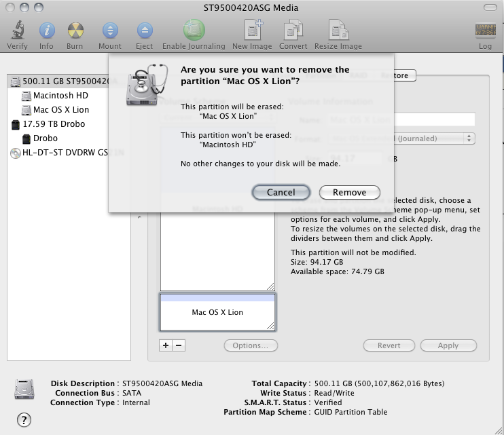Click the Enable Journaling icon
The height and width of the screenshot is (435, 504).
click(194, 30)
